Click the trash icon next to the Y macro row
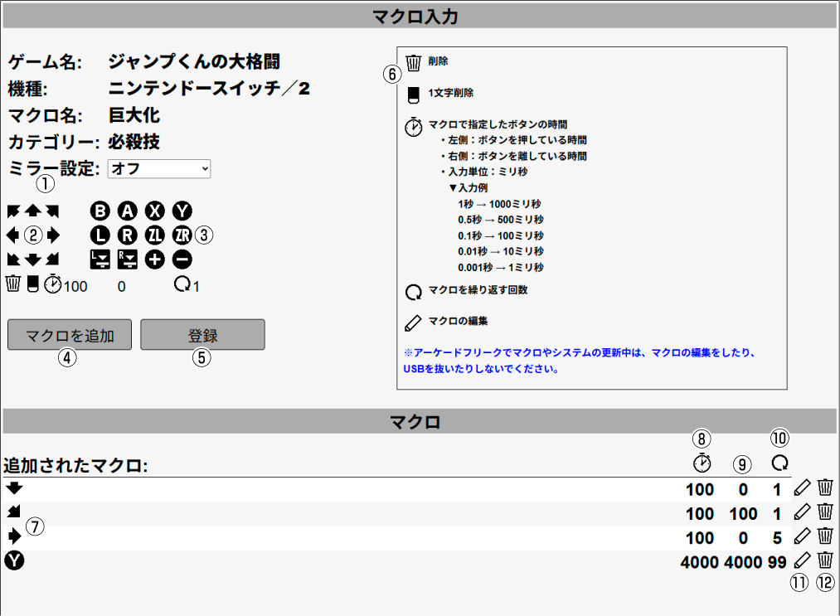The height and width of the screenshot is (616, 840). point(823,561)
